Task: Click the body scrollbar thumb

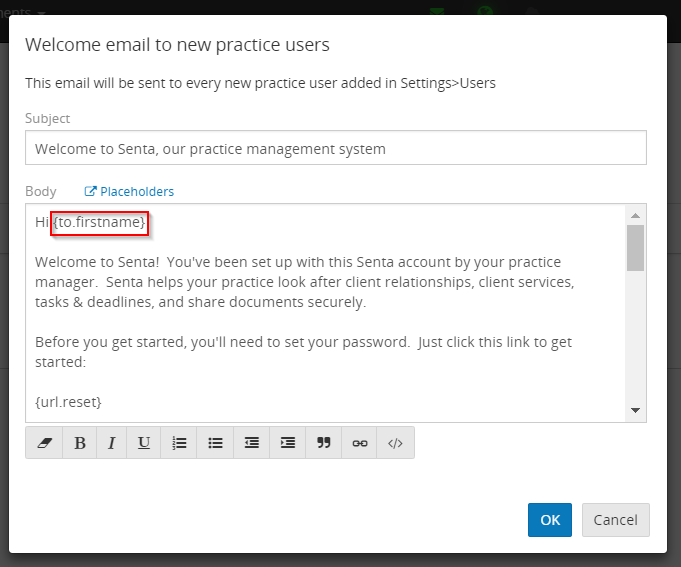Action: (x=635, y=248)
